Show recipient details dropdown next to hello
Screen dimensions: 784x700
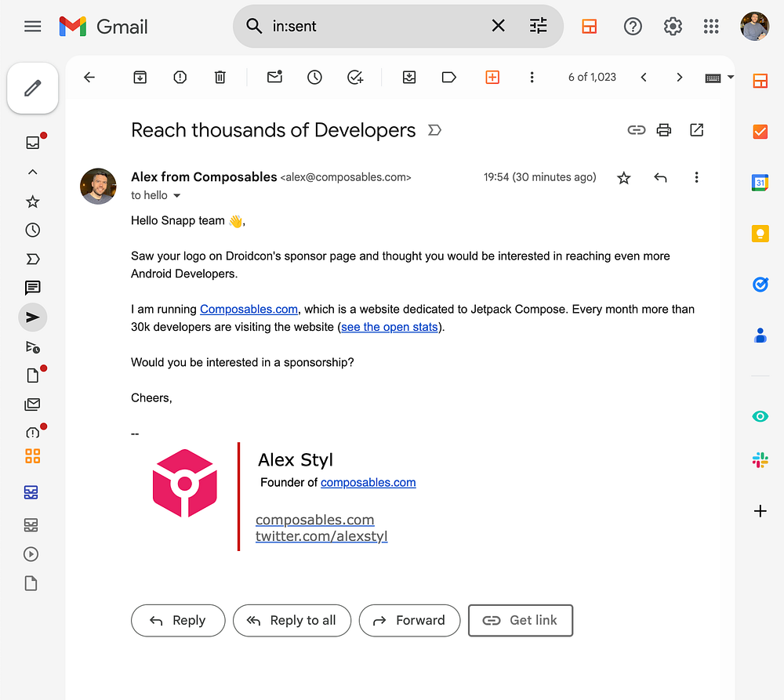click(177, 195)
